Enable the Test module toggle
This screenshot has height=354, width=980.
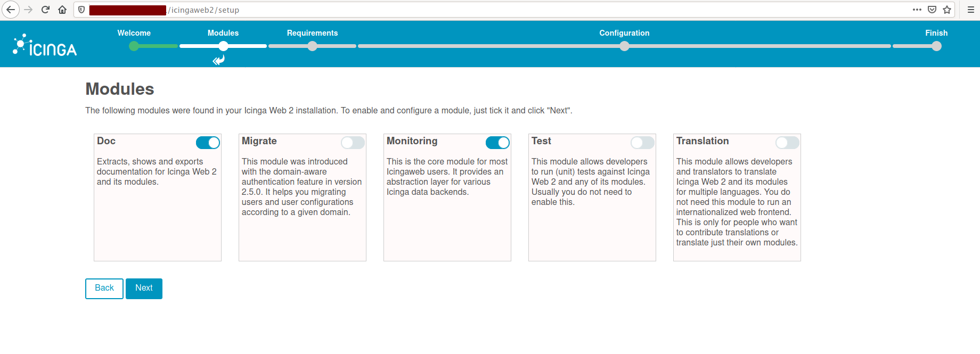[x=642, y=143]
